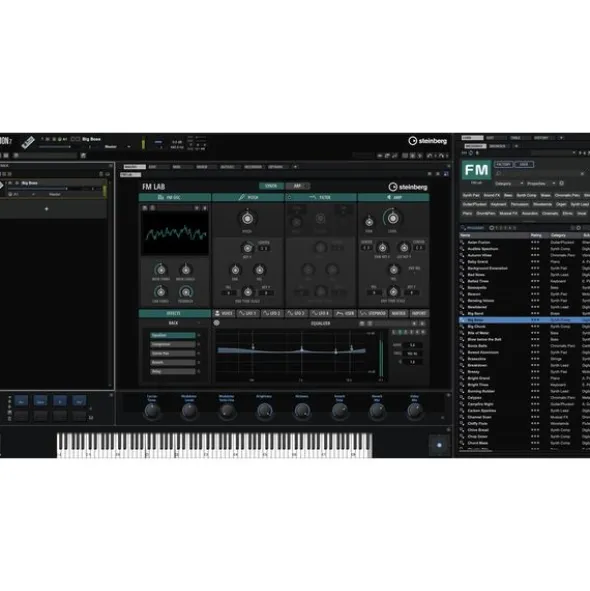Viewport: 590px width, 591px height.
Task: Open the Properties filter dropdown
Action: pos(541,183)
